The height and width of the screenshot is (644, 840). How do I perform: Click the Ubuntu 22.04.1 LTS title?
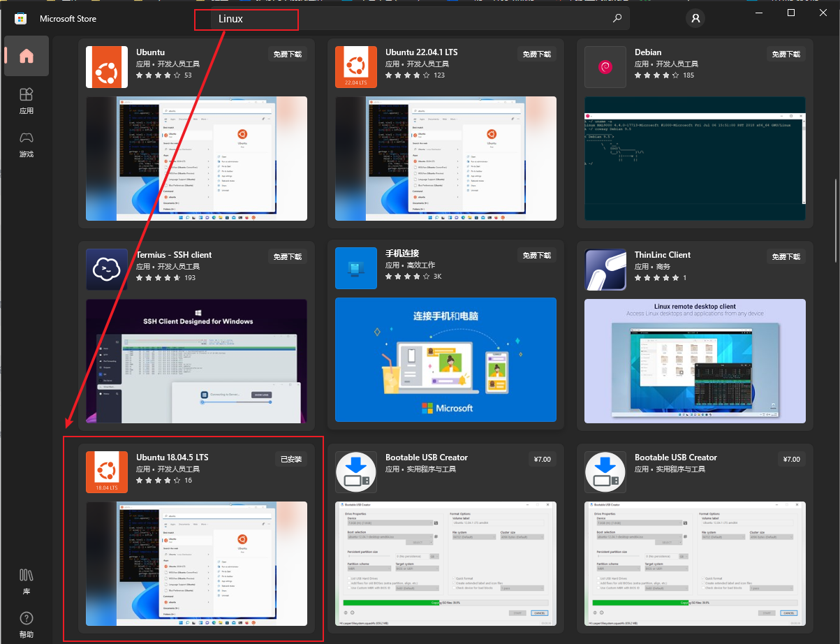pyautogui.click(x=422, y=52)
